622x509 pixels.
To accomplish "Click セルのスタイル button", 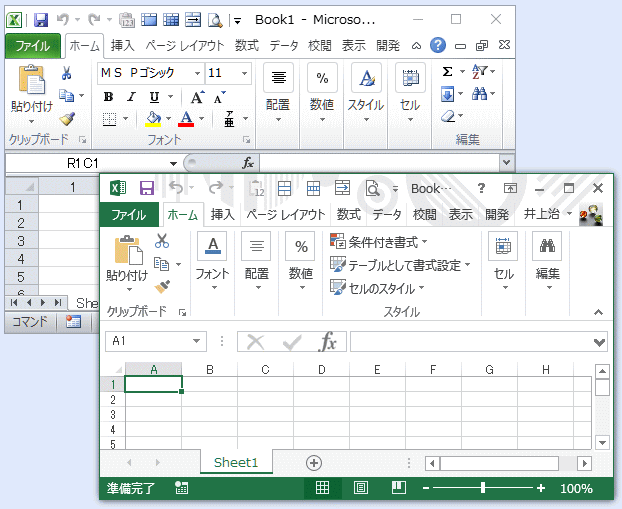I will pos(377,288).
